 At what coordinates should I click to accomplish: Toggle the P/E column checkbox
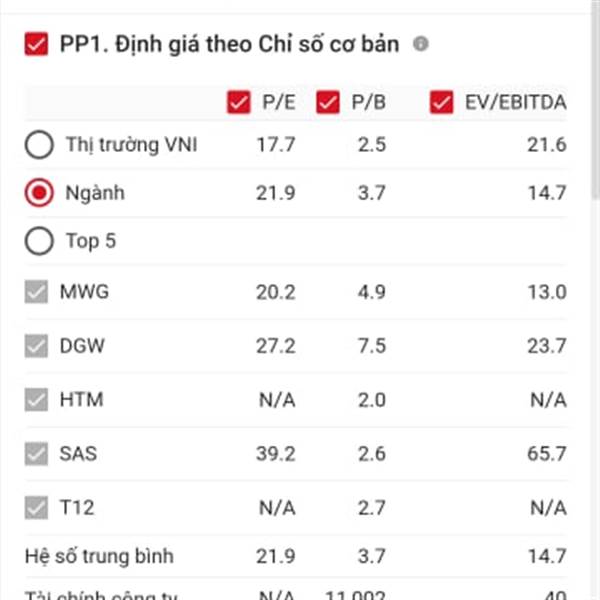(239, 102)
